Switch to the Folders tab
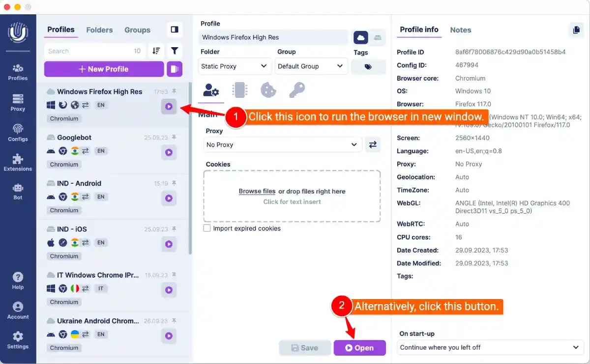This screenshot has height=364, width=590. pos(99,30)
